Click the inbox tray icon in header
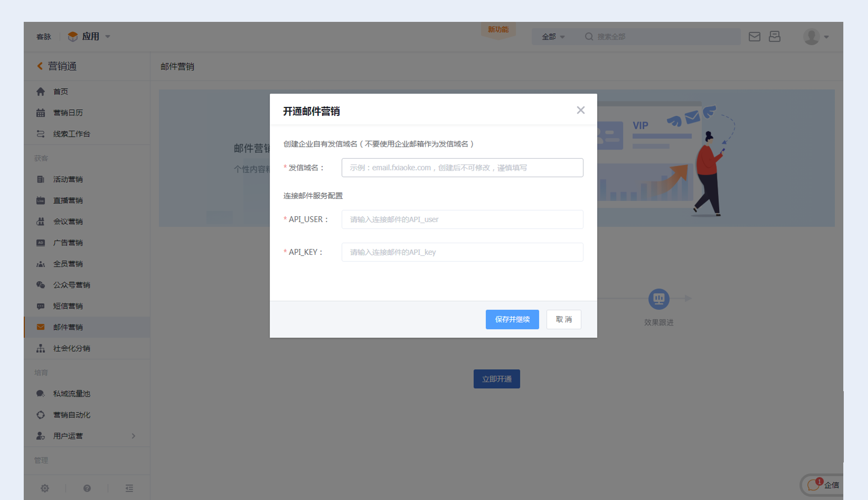 tap(774, 37)
